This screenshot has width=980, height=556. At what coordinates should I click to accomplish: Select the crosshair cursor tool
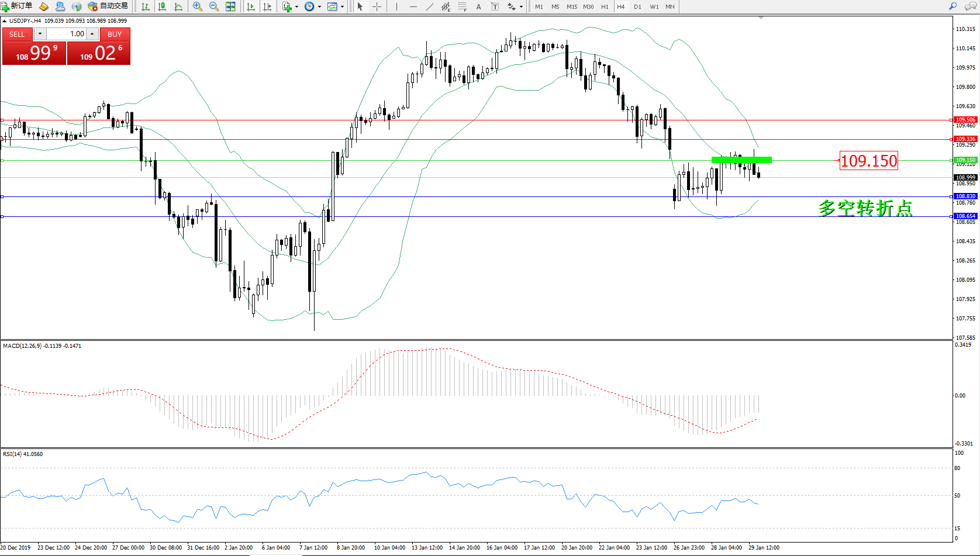[x=377, y=6]
